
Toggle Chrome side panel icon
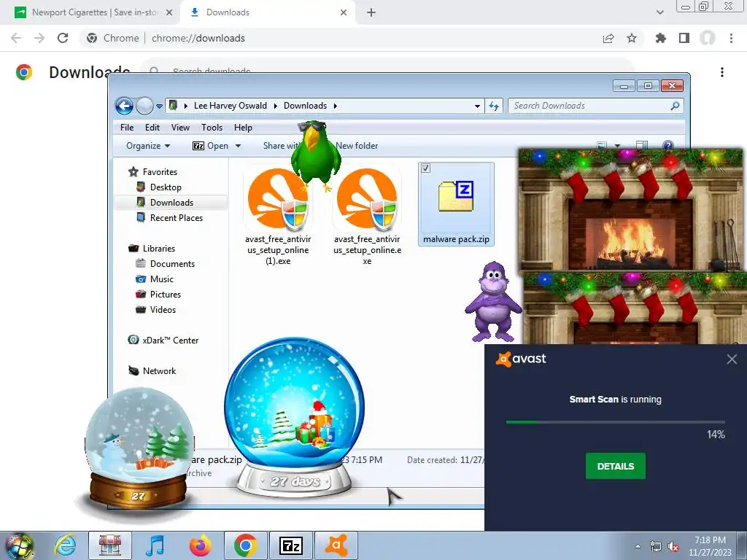tap(684, 38)
